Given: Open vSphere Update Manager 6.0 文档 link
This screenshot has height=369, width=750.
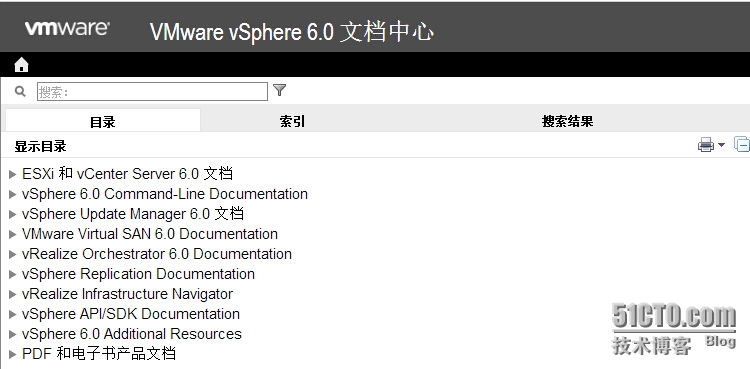Looking at the screenshot, I should 132,213.
